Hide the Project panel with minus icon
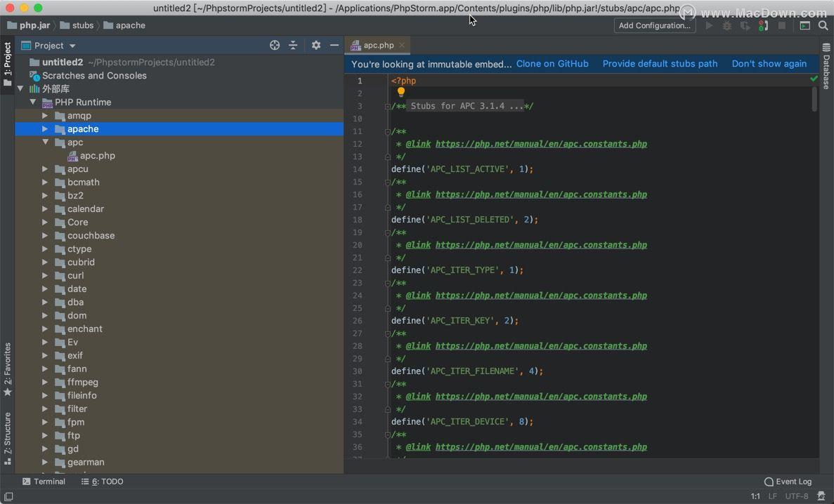834x504 pixels. tap(334, 45)
